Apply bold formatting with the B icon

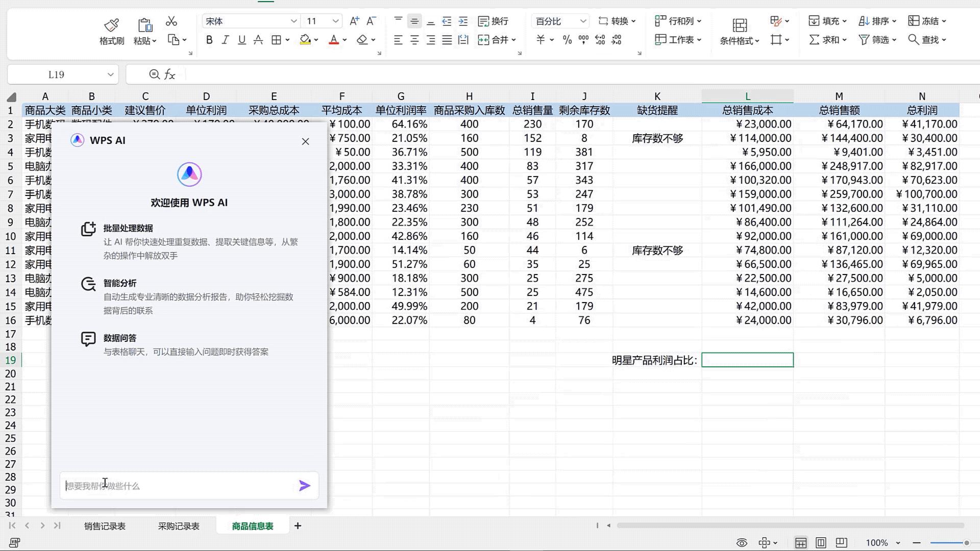(208, 40)
